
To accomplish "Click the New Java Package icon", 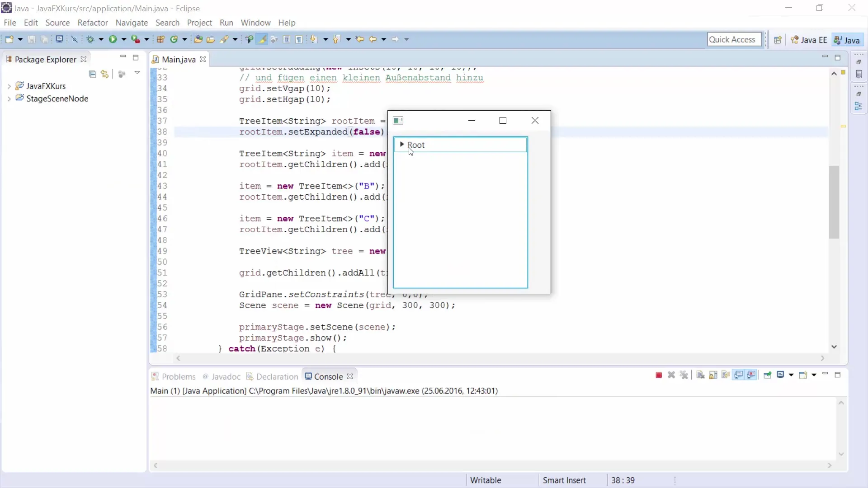I will [160, 39].
